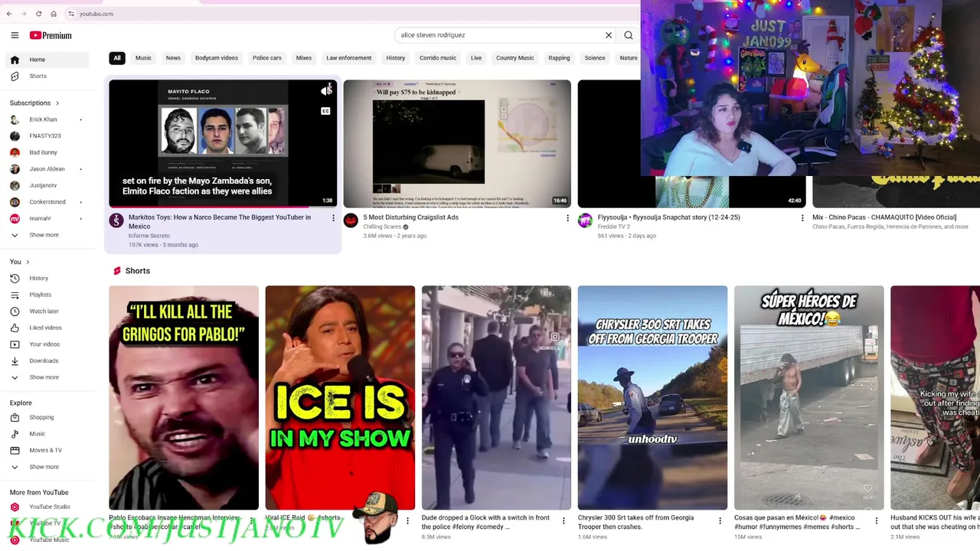Open Bad Bunny channel subscription
The height and width of the screenshot is (551, 980).
tap(48, 152)
